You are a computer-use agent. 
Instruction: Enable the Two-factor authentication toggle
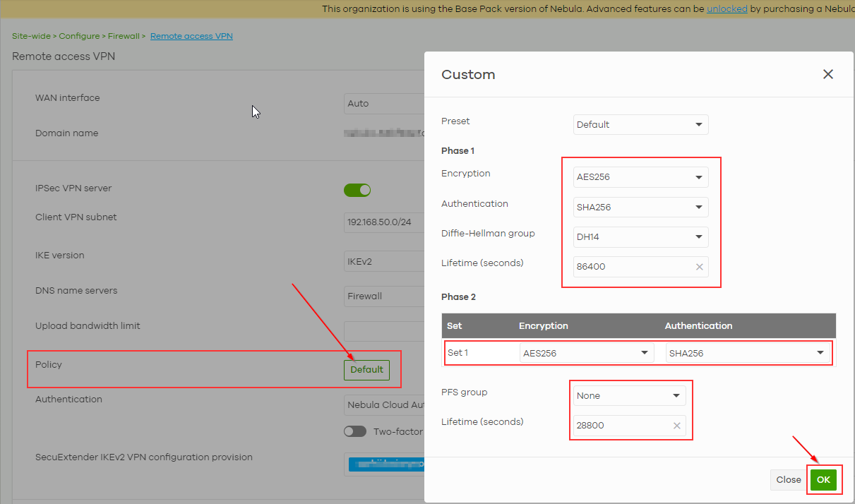click(355, 431)
